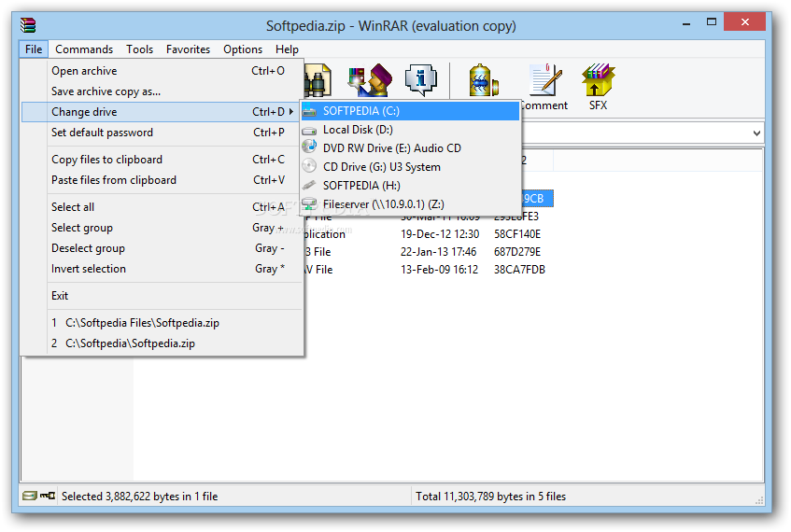Image resolution: width=791 pixels, height=532 pixels.
Task: Switch to Local Disk (D:)
Action: 410,130
